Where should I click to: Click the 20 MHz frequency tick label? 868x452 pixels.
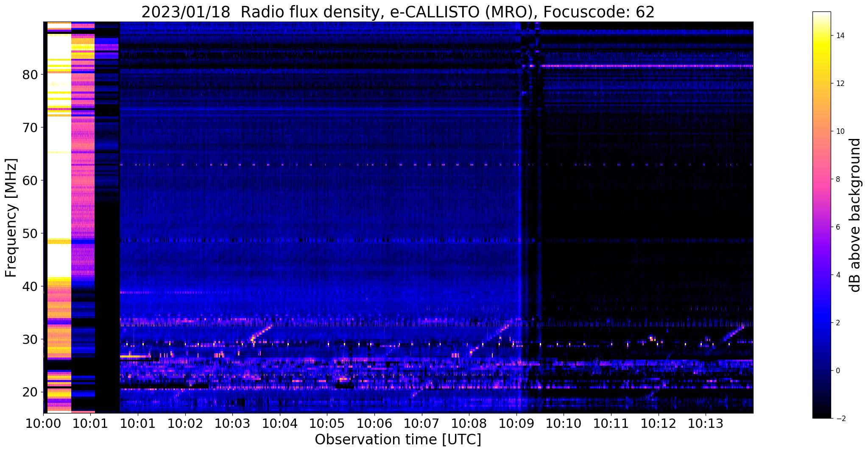(30, 392)
